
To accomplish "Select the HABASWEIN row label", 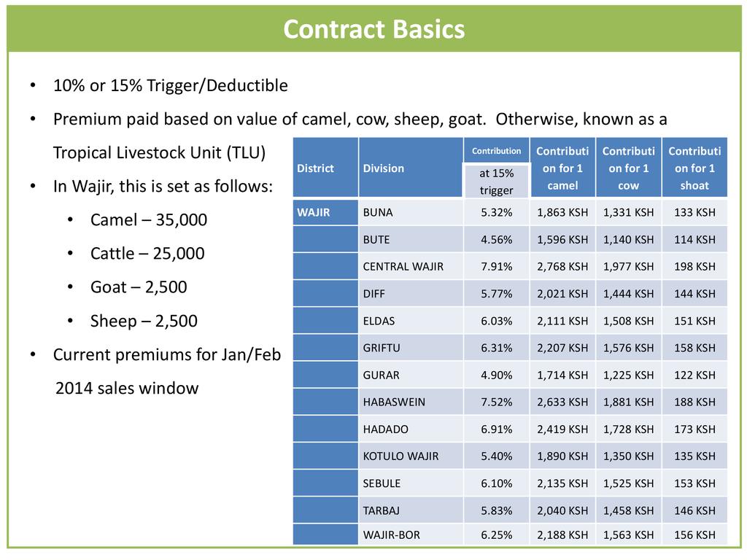I will [x=394, y=402].
